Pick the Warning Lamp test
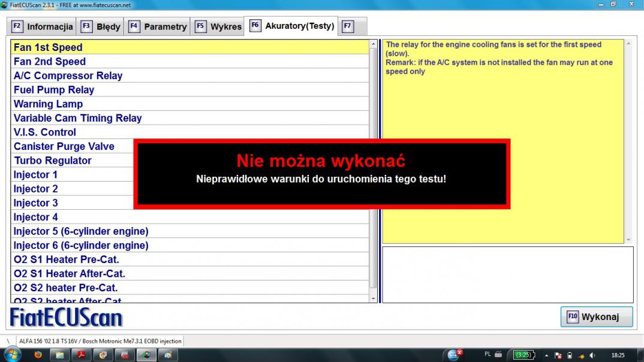 click(189, 104)
